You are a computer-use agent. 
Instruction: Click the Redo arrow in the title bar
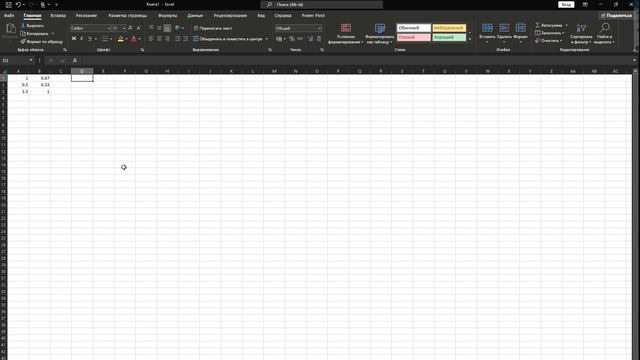(31, 5)
